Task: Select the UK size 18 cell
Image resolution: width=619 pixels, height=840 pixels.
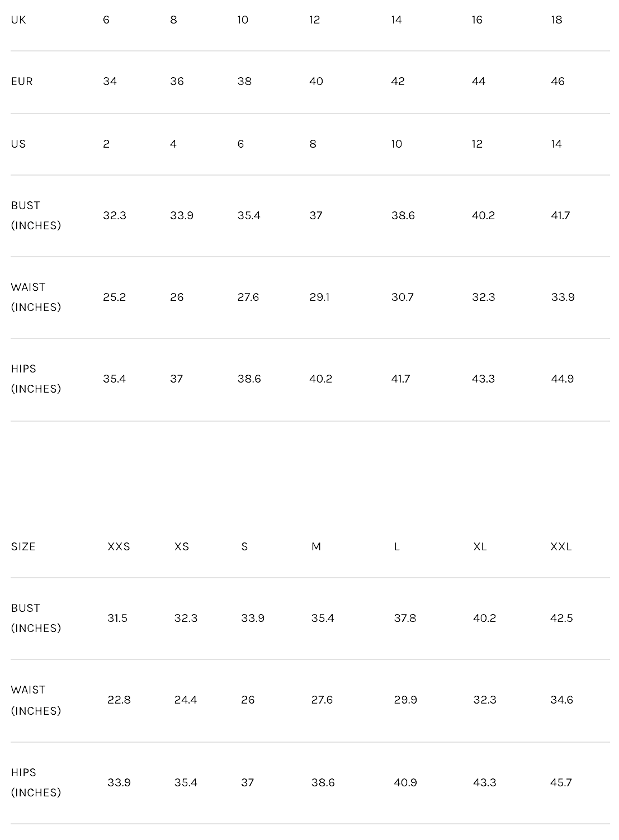Action: tap(556, 20)
